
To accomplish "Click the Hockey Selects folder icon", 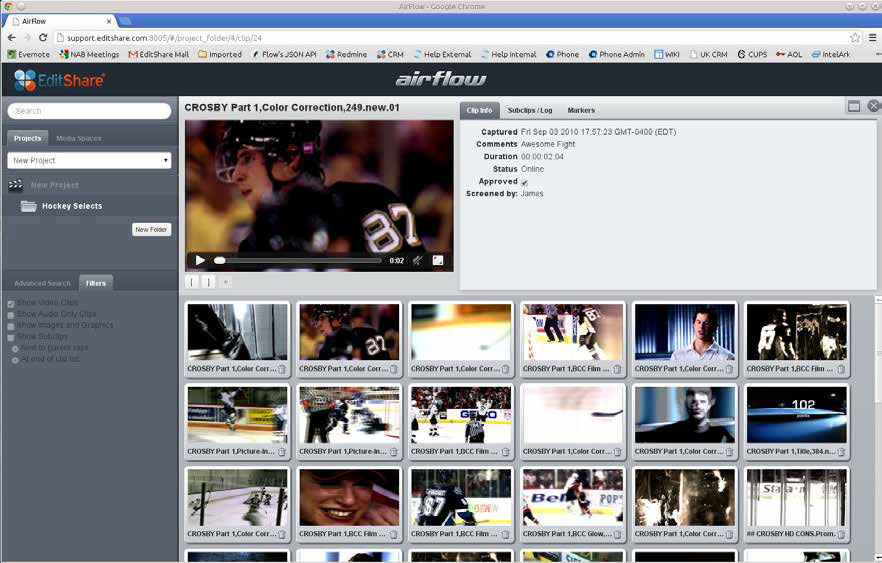I will tap(29, 206).
